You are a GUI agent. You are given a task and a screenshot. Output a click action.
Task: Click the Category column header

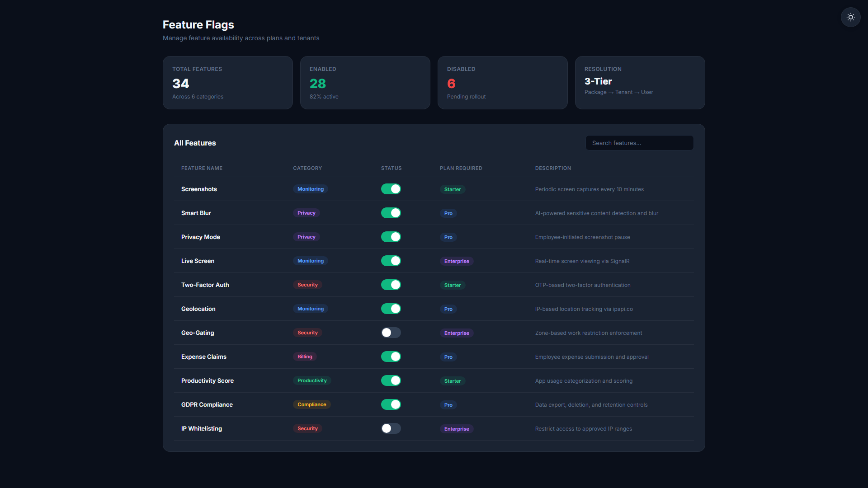click(307, 168)
